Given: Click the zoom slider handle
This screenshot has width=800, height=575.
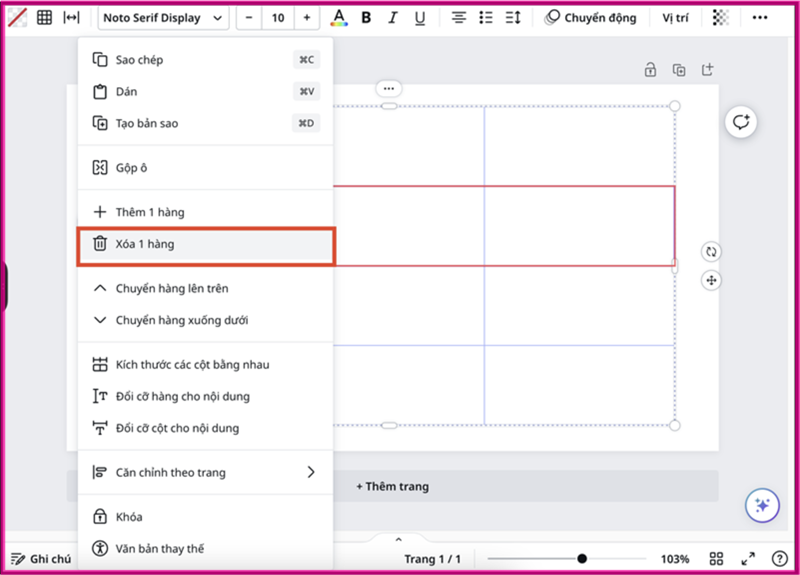Looking at the screenshot, I should [582, 559].
